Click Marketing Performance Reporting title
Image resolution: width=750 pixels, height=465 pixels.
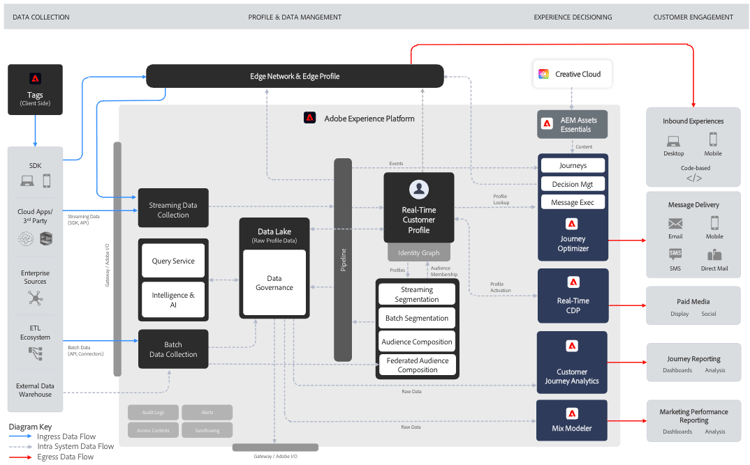(694, 416)
